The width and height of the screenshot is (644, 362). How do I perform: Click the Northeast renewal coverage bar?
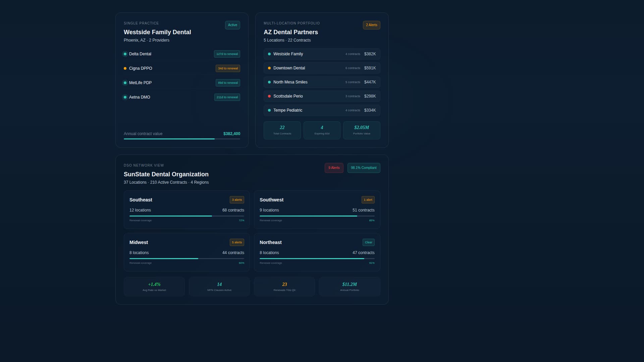(x=317, y=259)
